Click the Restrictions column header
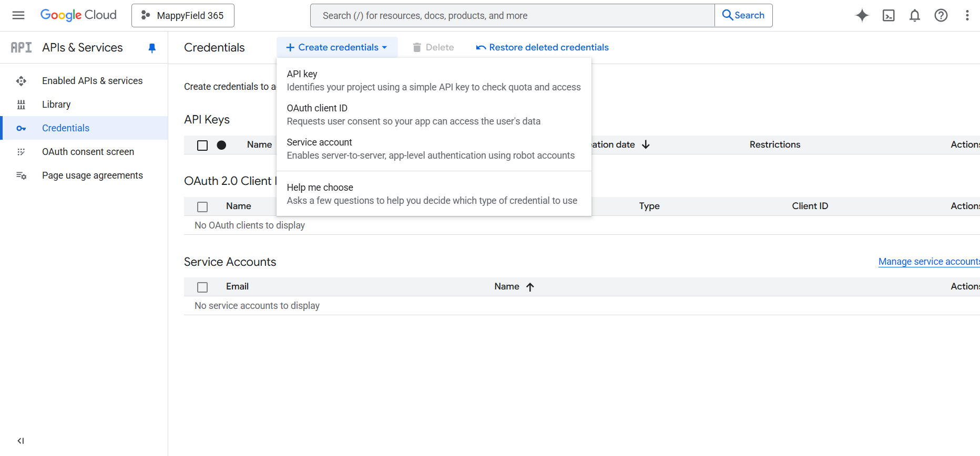 (x=775, y=144)
